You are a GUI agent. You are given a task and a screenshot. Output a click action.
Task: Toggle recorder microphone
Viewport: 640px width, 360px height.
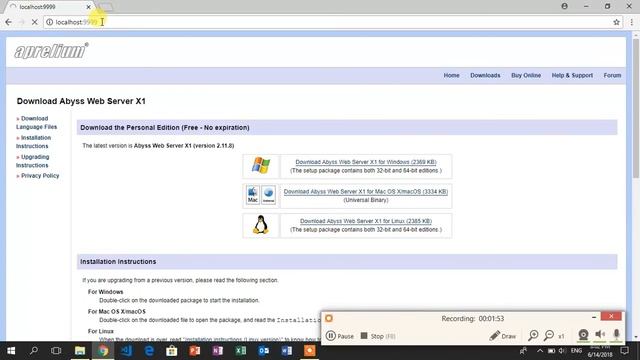click(616, 335)
